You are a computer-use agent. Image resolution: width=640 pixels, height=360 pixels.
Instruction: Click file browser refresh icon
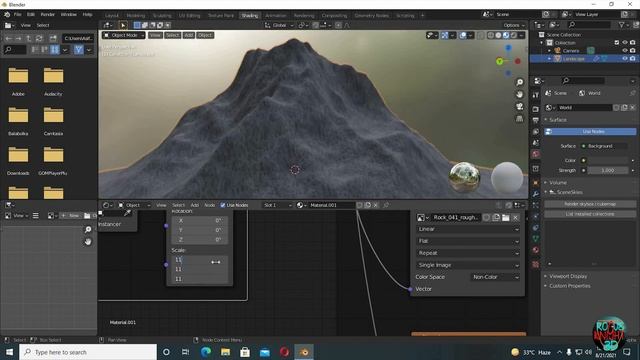coord(39,38)
